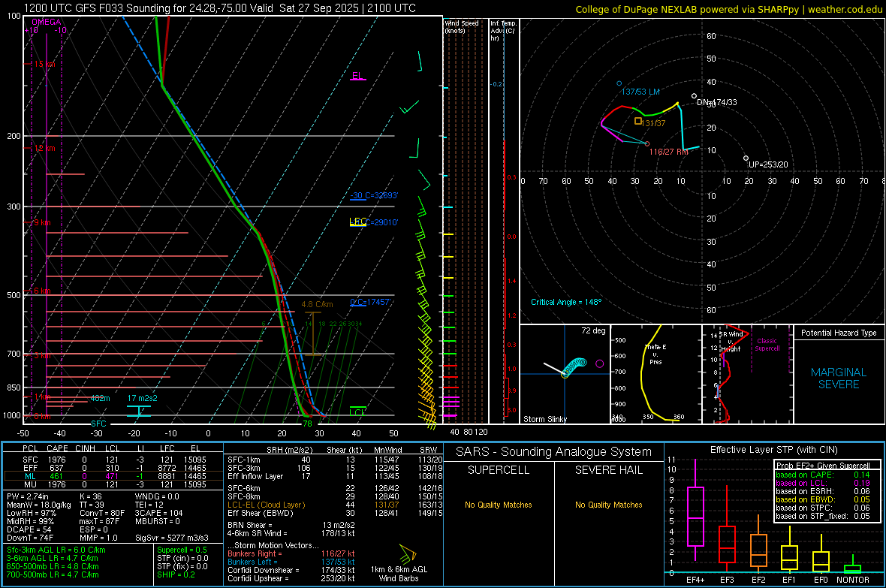Click the 700-500mb LR = 4.7 C/km
Screen dimensions: 886x588
point(53,574)
